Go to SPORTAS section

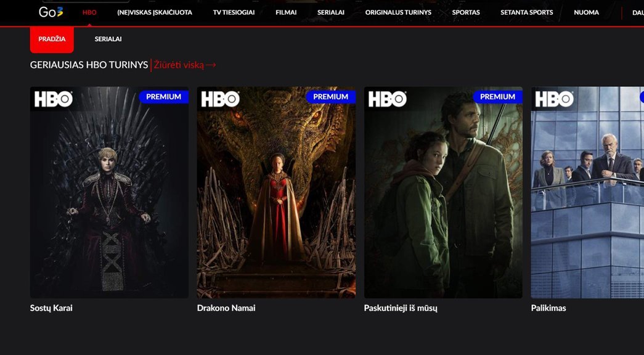click(x=466, y=12)
